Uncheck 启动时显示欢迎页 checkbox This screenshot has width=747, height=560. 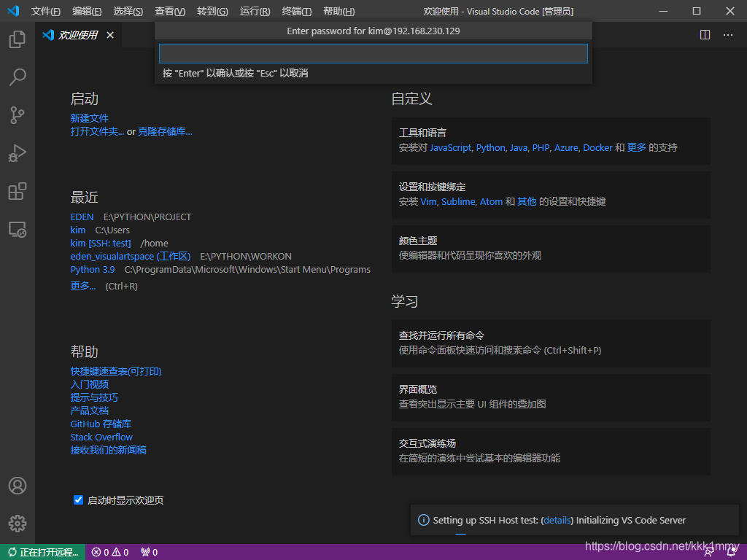click(x=79, y=500)
